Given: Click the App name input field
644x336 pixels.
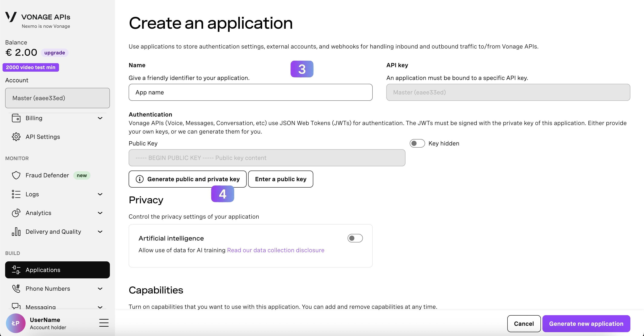Looking at the screenshot, I should pos(250,92).
